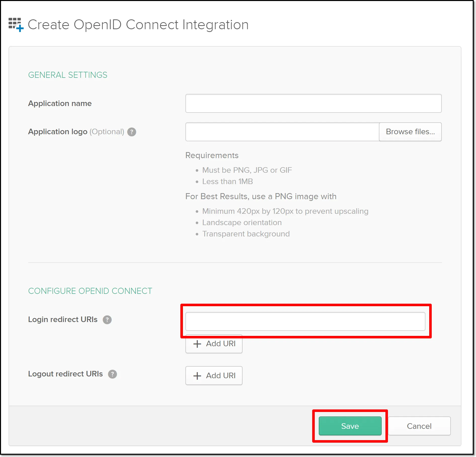
Task: Click the 'GENERAL SETTINGS' section heading
Action: tap(68, 75)
